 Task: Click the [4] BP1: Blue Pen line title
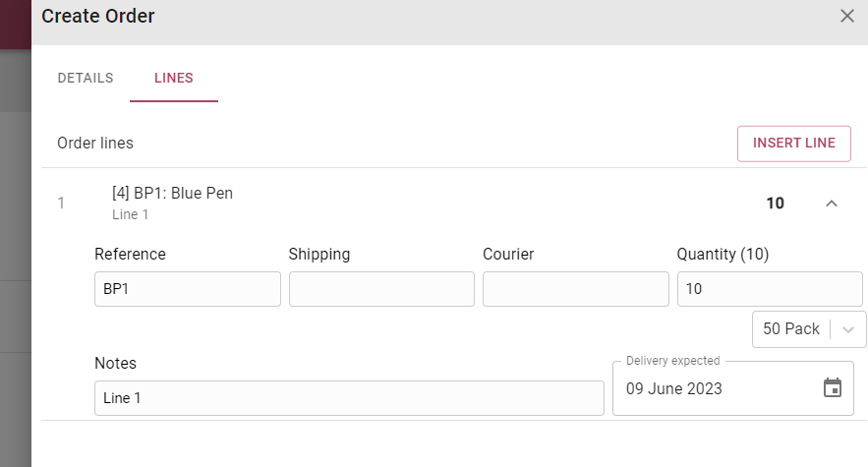click(x=172, y=194)
